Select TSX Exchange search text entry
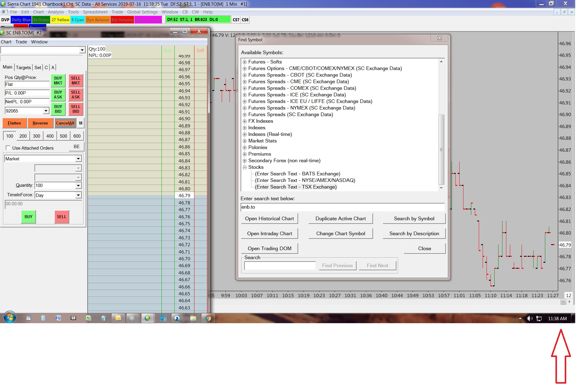The image size is (586, 392). click(x=296, y=187)
